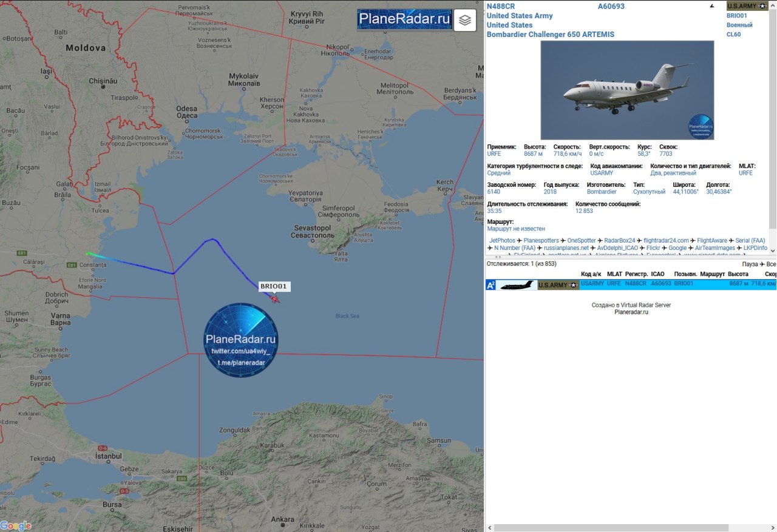Click the N488CR registration heading
The image size is (777, 532).
[x=501, y=7]
